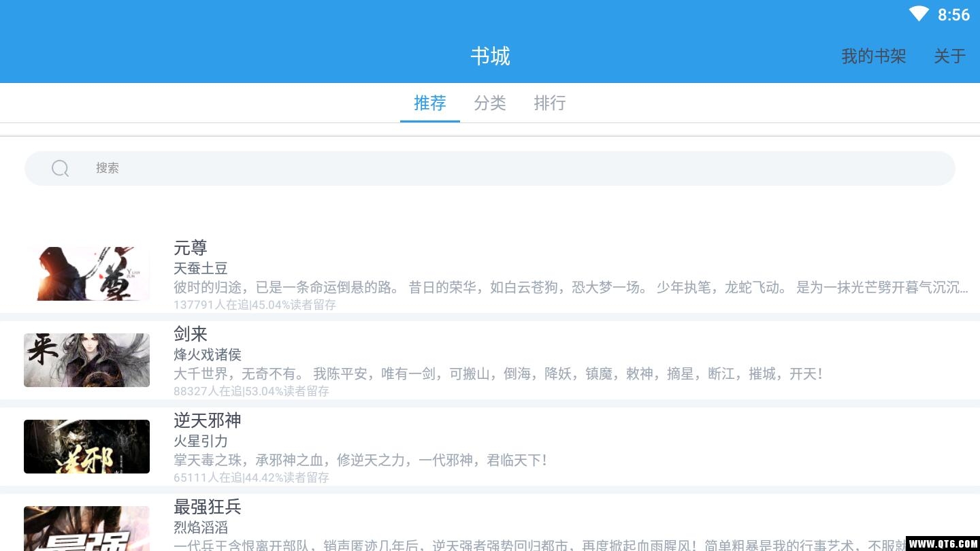The image size is (980, 551).
Task: Click author name 天蚕土豆
Action: click(201, 268)
